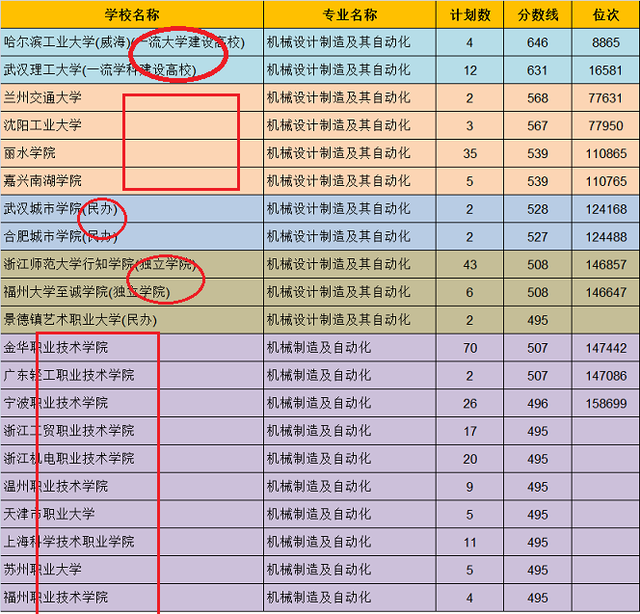Click the rank value 158699
This screenshot has width=640, height=614.
606,403
